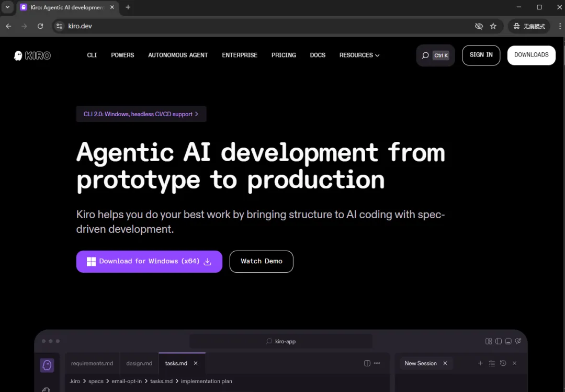Click the Watch Demo button
Image resolution: width=565 pixels, height=392 pixels.
pos(261,262)
